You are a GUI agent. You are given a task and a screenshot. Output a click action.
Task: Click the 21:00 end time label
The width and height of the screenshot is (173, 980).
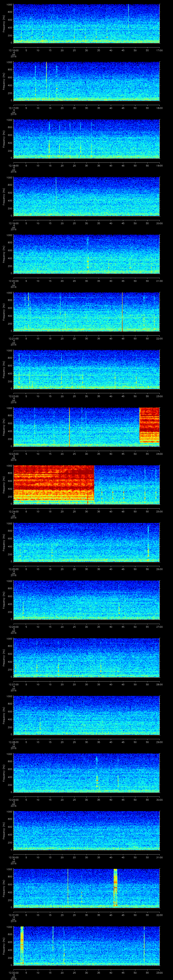point(159,281)
